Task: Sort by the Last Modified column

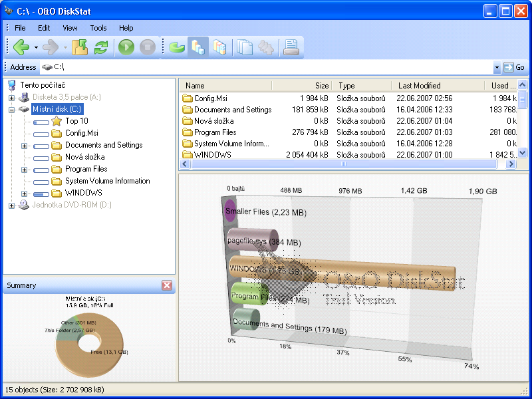Action: click(438, 86)
